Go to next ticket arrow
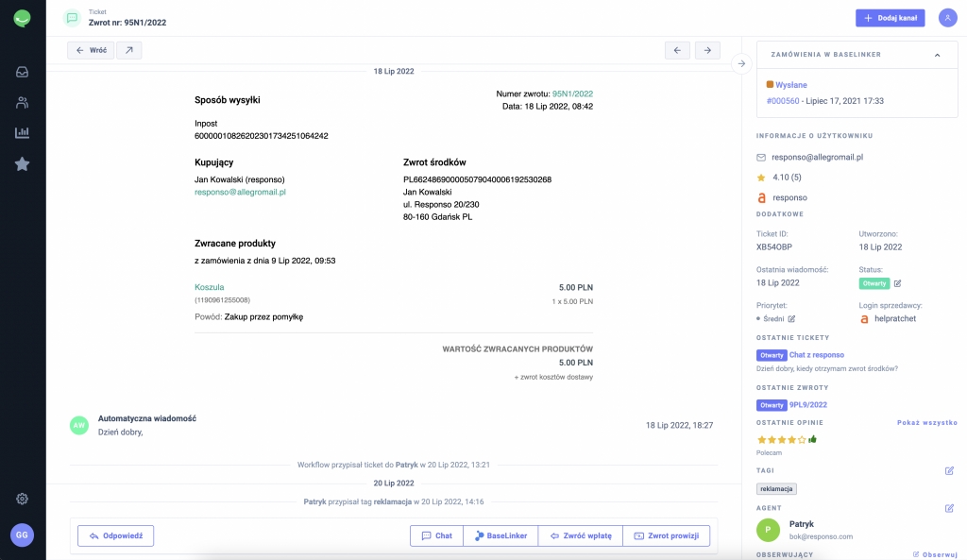Screen dimensions: 967x560 (x=707, y=50)
